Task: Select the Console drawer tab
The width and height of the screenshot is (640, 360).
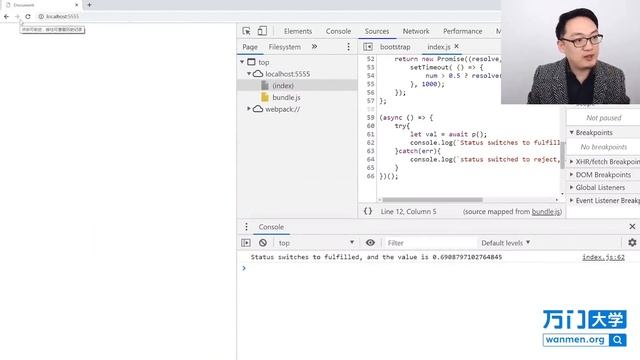Action: 271,227
